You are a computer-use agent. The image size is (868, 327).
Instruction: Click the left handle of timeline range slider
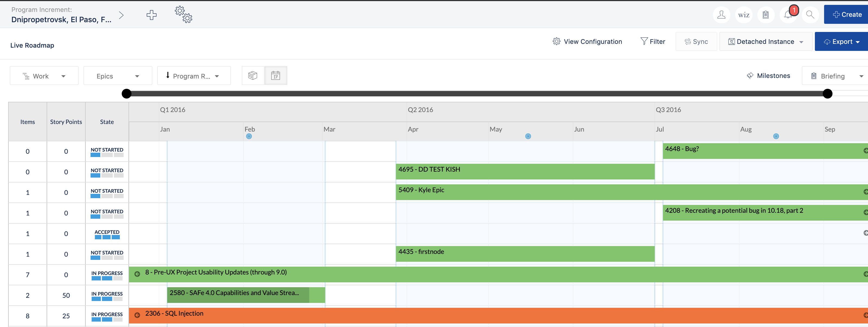click(126, 93)
